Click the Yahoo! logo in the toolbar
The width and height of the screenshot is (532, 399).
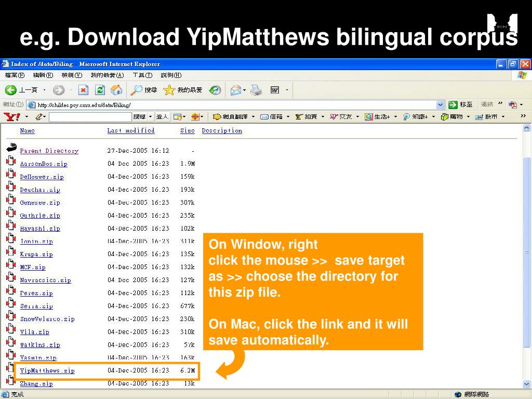(x=12, y=117)
